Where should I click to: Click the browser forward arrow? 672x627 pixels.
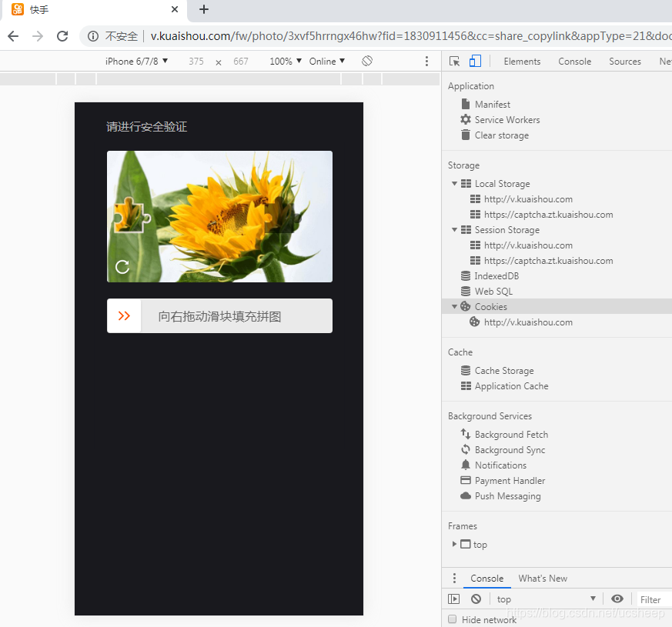click(x=38, y=36)
